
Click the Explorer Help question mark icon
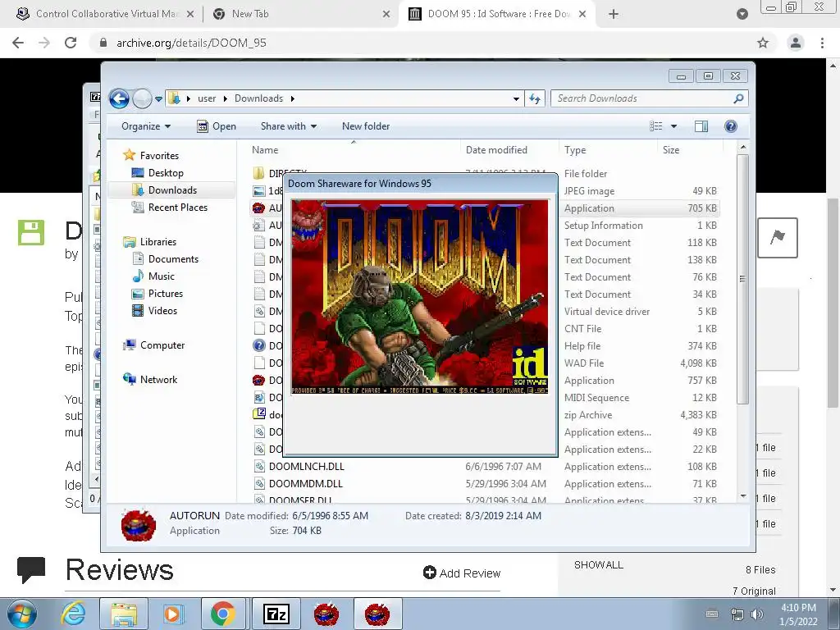(731, 126)
